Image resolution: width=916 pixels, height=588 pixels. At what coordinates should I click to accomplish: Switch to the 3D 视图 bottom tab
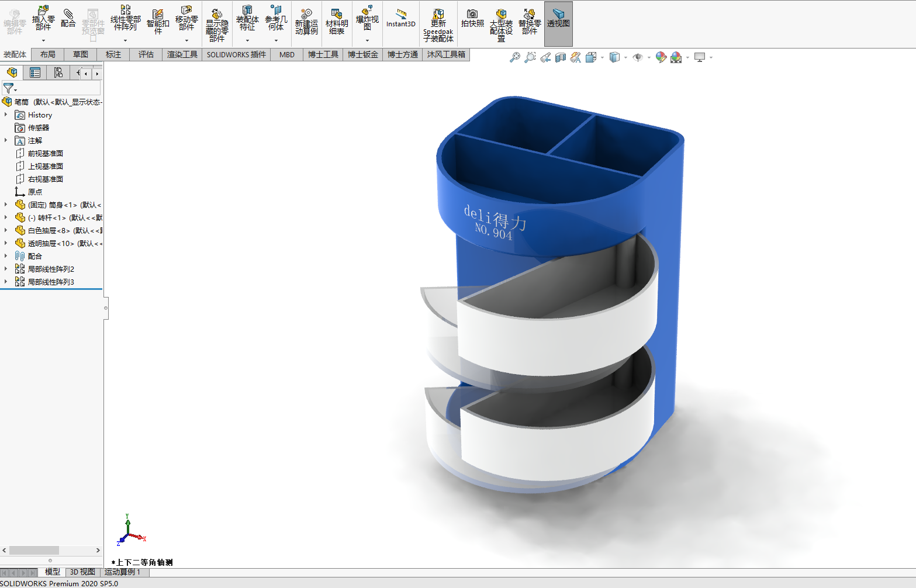[x=82, y=572]
